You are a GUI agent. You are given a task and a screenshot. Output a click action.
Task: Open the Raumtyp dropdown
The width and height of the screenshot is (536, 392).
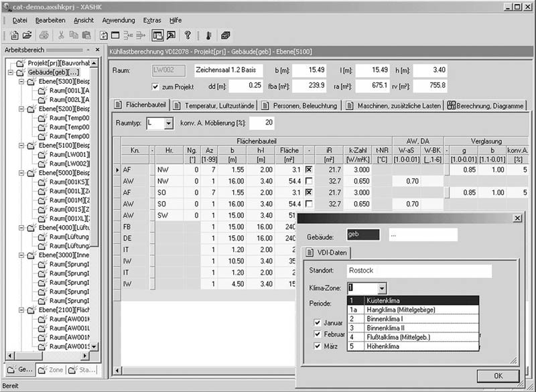point(168,123)
